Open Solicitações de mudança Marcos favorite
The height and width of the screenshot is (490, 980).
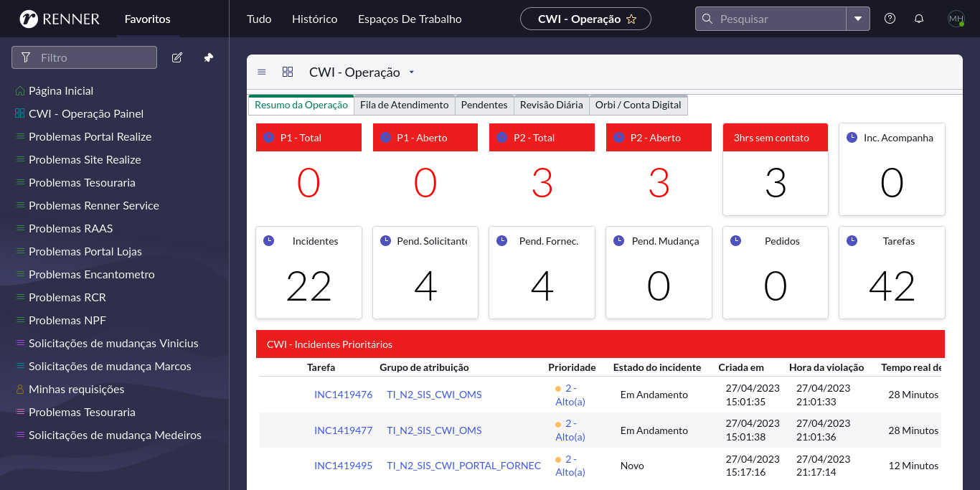click(110, 367)
